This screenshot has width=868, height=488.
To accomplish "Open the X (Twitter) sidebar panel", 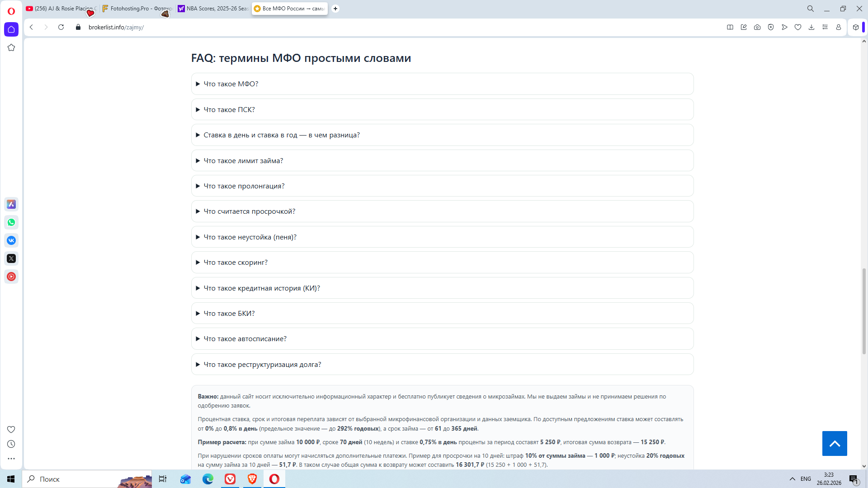I will tap(11, 258).
